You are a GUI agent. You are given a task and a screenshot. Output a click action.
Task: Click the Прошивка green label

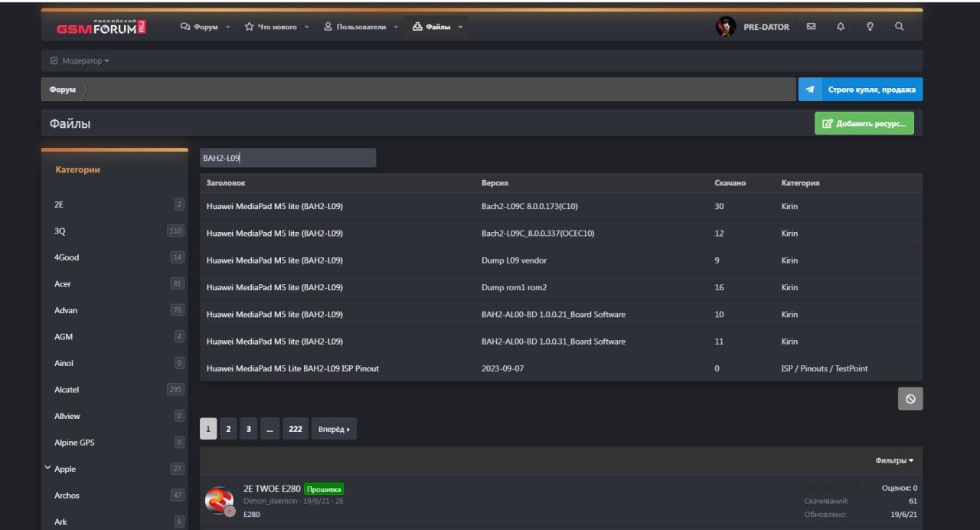tap(324, 489)
